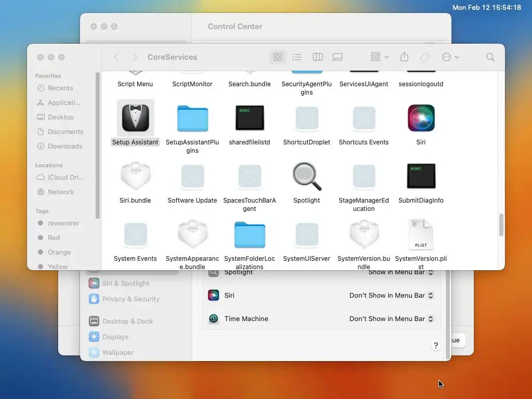Select the SubmitDiagInfo exec file
The width and height of the screenshot is (532, 399).
point(421,176)
